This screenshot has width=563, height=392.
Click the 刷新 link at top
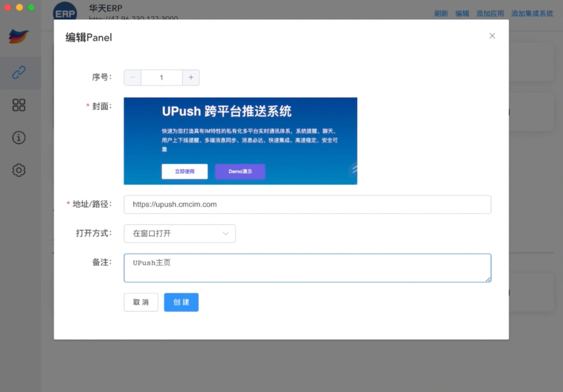pyautogui.click(x=441, y=13)
